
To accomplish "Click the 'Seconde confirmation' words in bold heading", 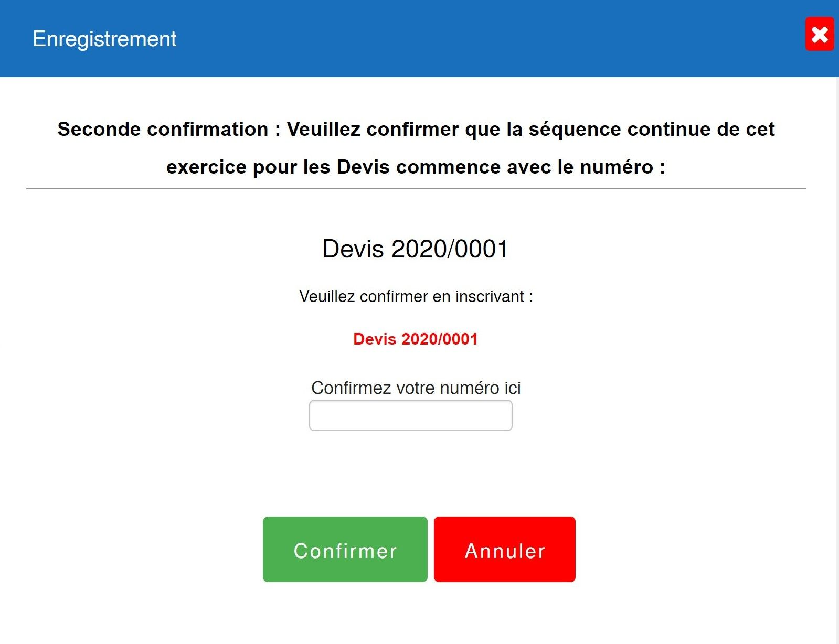I will pos(163,129).
